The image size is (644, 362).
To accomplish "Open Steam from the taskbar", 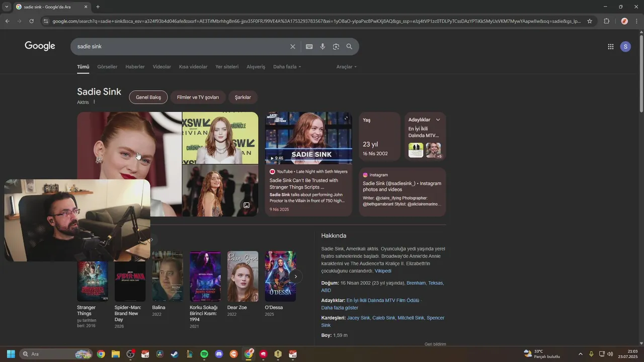I will tap(175, 354).
